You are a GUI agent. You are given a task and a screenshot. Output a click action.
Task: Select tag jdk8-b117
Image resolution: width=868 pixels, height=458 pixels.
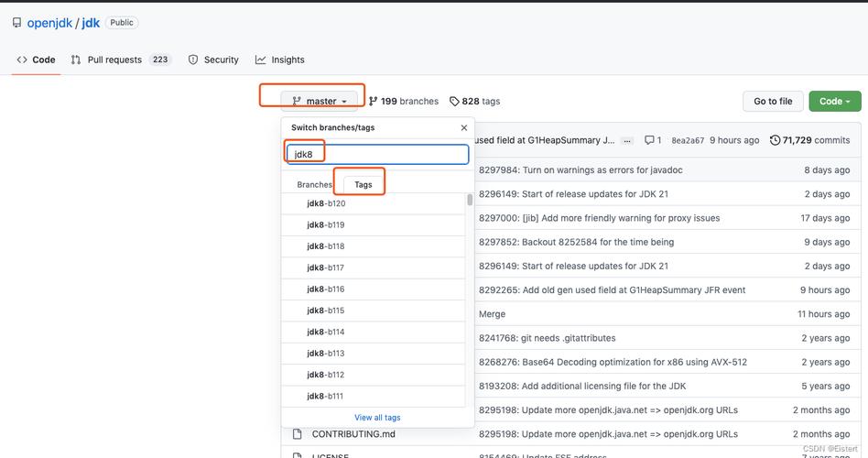(373, 267)
